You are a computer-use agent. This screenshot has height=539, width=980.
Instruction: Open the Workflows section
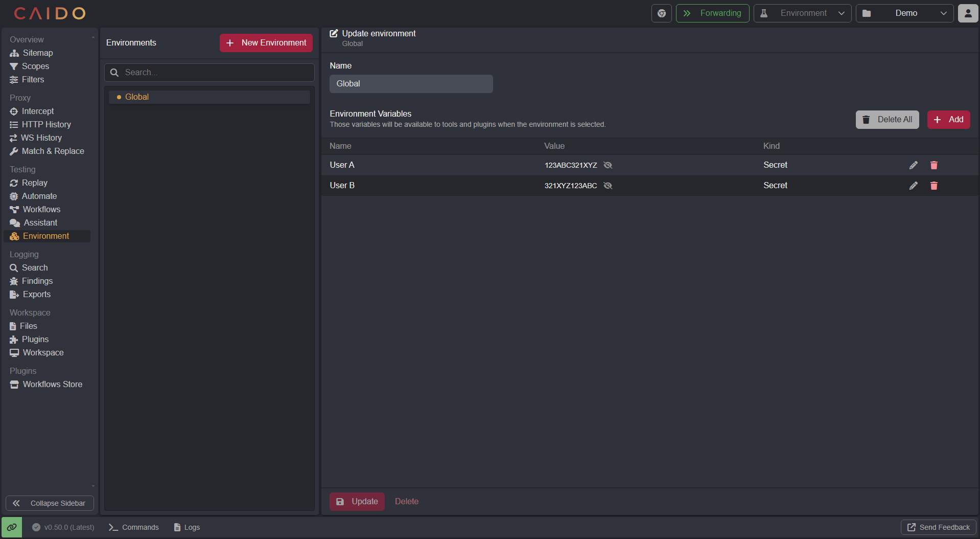coord(41,209)
